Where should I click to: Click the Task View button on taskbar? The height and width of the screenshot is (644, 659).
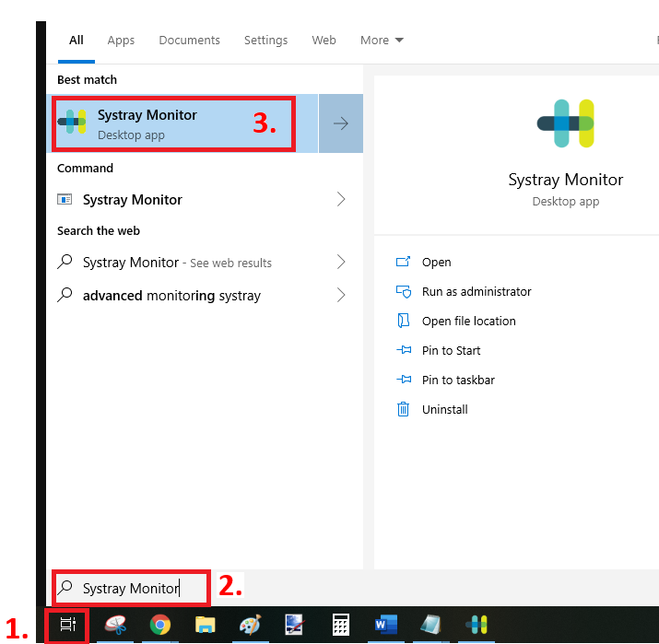67,626
